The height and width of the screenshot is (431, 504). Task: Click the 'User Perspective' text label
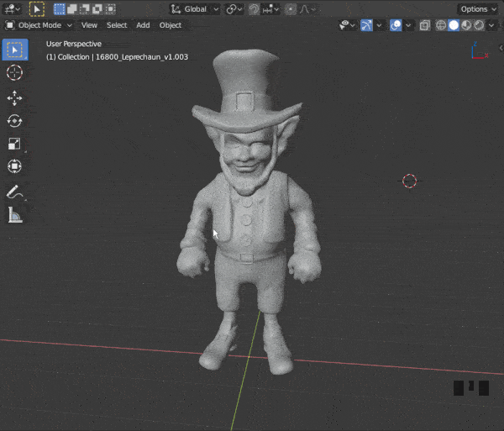click(x=74, y=44)
